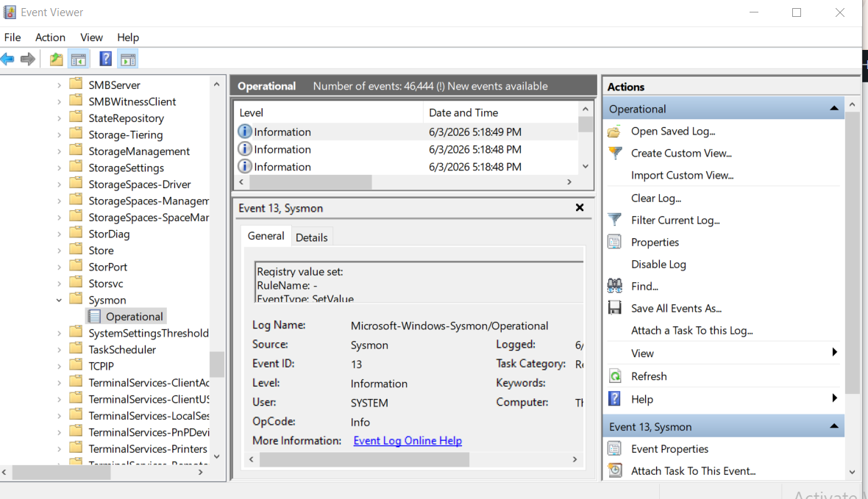The width and height of the screenshot is (868, 499).
Task: Select the StateRepository tree item
Action: 127,118
